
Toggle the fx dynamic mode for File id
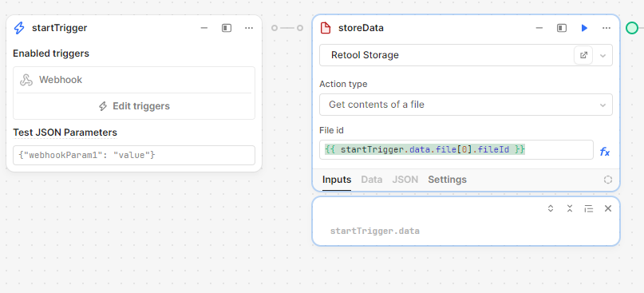point(605,152)
